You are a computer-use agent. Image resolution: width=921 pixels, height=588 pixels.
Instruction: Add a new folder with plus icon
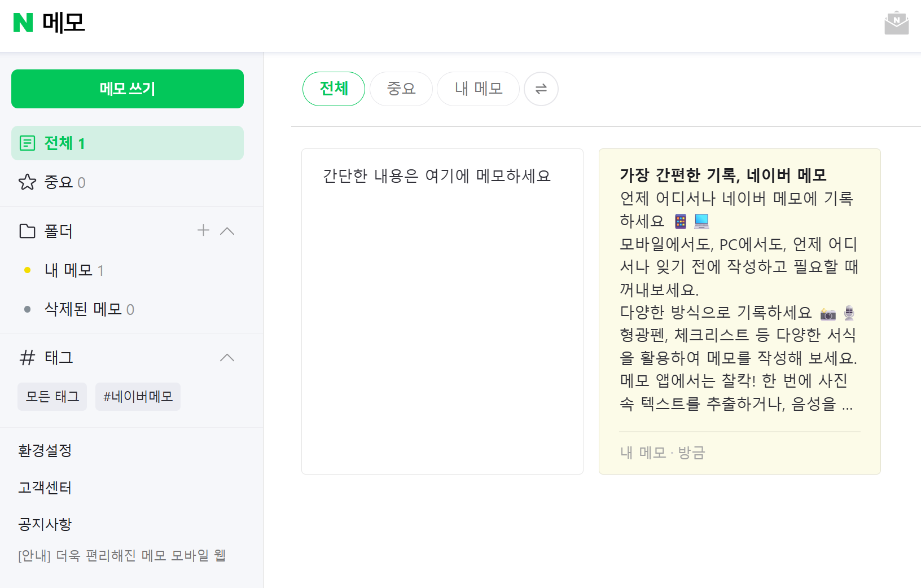(x=203, y=230)
